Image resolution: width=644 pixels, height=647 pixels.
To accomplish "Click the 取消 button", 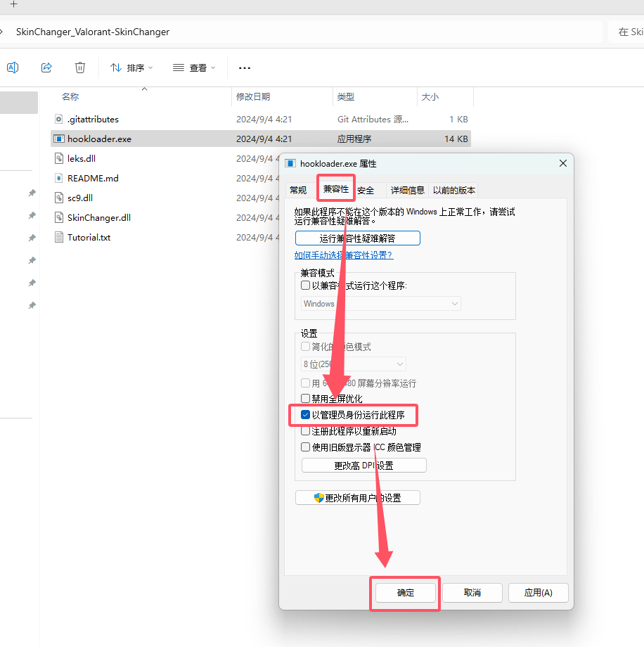I will (472, 593).
